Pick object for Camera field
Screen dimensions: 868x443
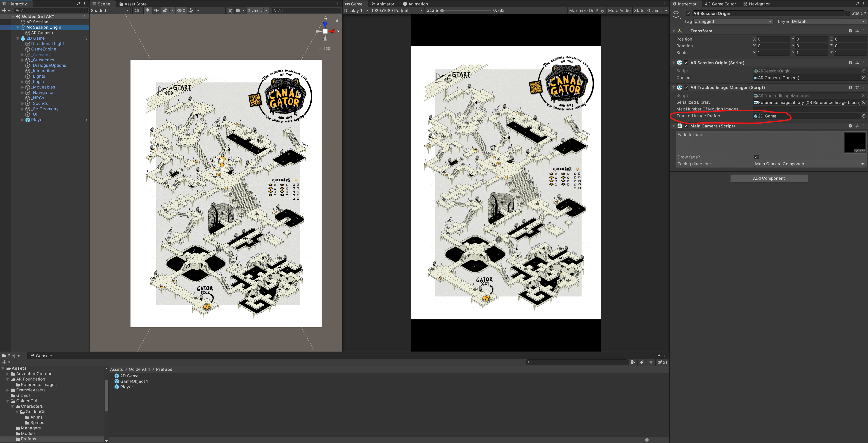pos(864,78)
